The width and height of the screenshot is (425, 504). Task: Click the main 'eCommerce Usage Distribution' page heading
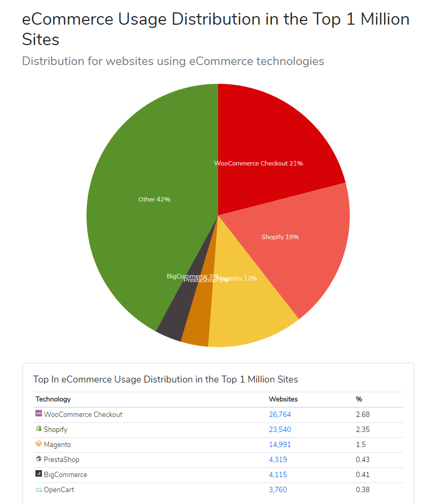point(215,29)
